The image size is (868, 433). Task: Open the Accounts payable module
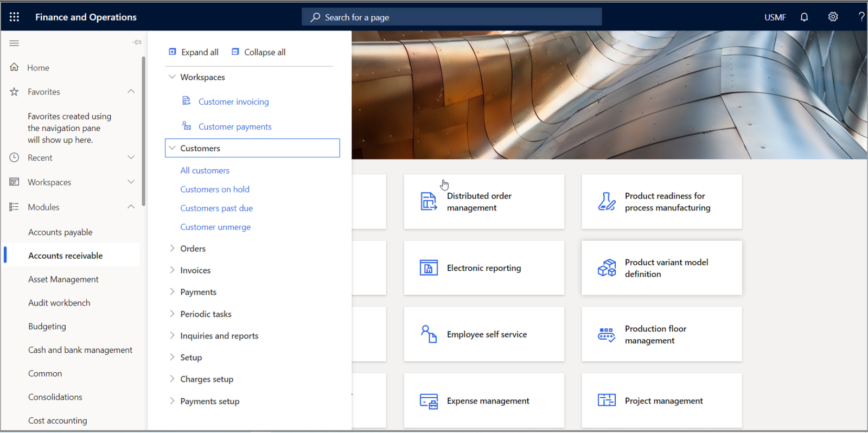coord(60,232)
